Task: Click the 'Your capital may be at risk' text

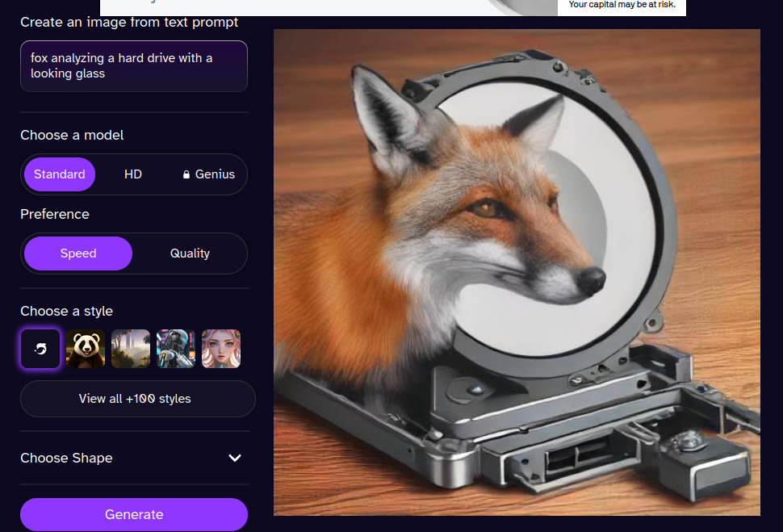Action: [622, 5]
